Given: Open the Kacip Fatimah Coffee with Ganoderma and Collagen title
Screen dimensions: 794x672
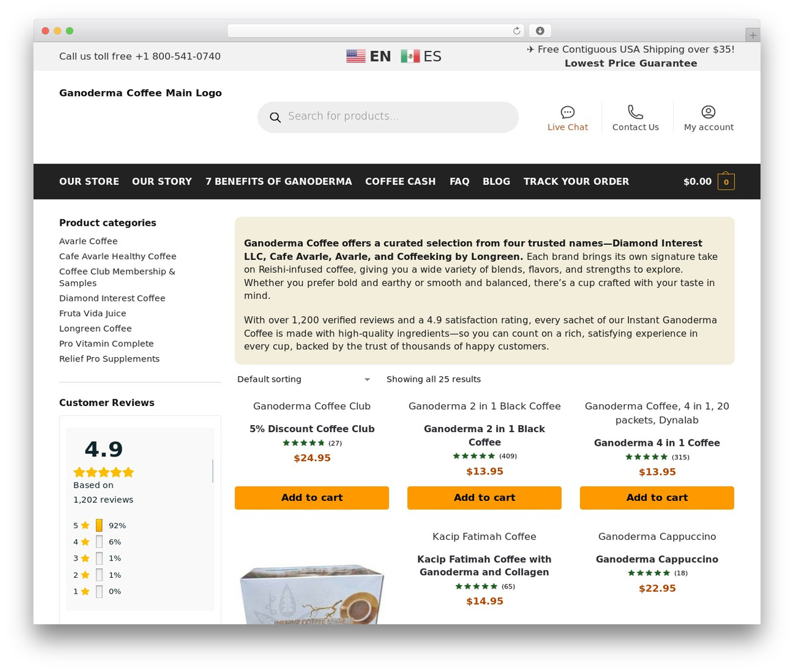Looking at the screenshot, I should (x=484, y=566).
